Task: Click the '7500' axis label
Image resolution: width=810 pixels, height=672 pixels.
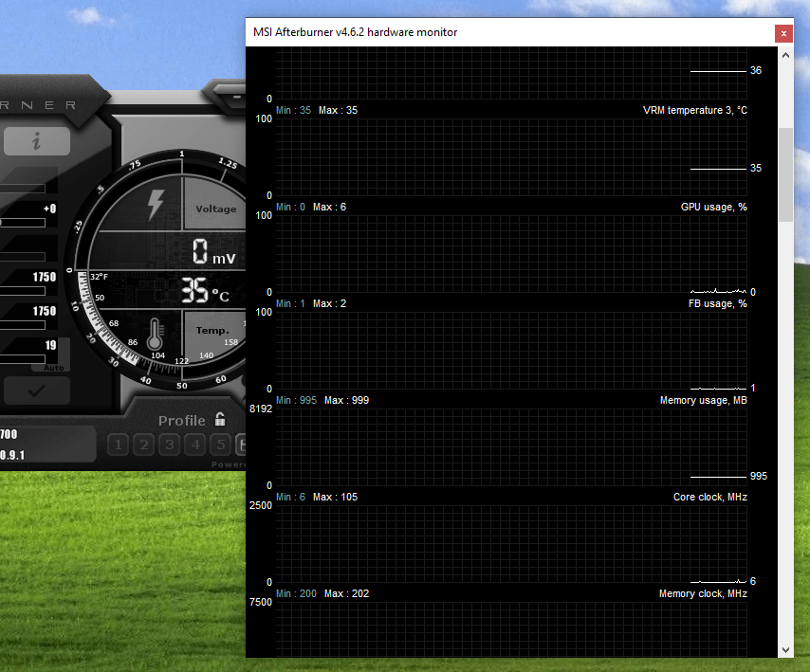Action: [260, 602]
